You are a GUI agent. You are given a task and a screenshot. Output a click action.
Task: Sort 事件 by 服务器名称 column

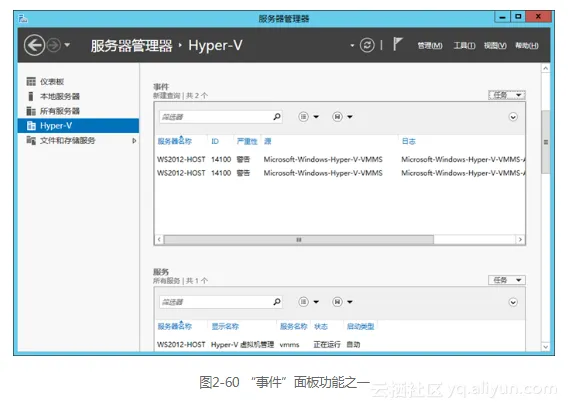tap(175, 141)
